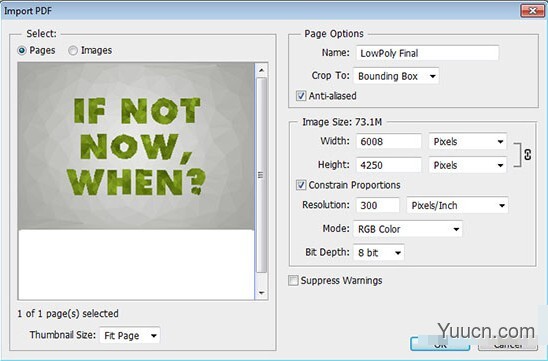This screenshot has width=548, height=361.
Task: Click the '1 of 1 page(s) selected' text
Action: coord(68,313)
